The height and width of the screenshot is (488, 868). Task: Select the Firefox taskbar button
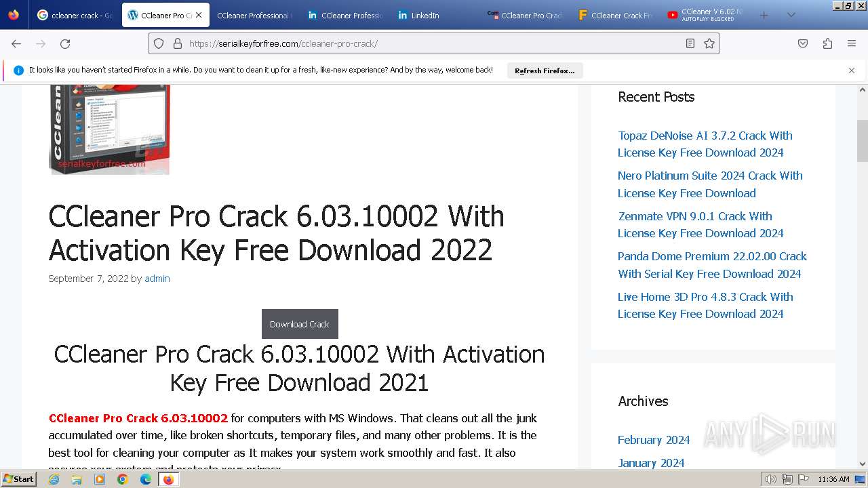(x=168, y=479)
